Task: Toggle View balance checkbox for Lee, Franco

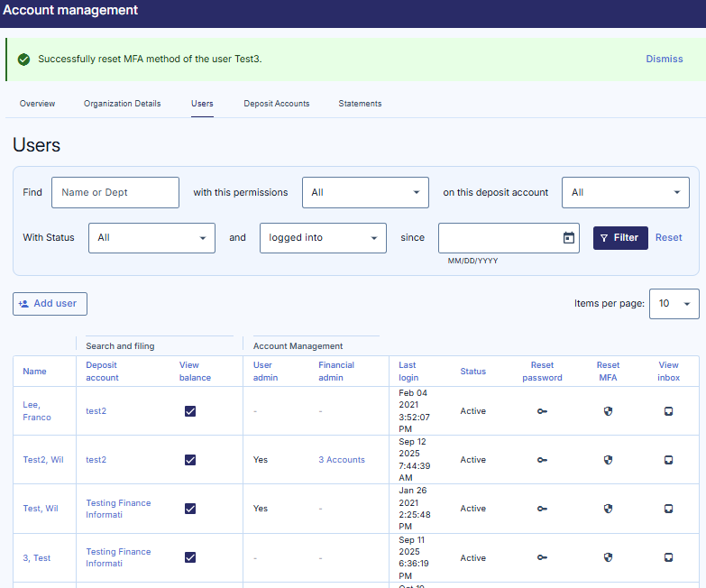Action: (190, 411)
